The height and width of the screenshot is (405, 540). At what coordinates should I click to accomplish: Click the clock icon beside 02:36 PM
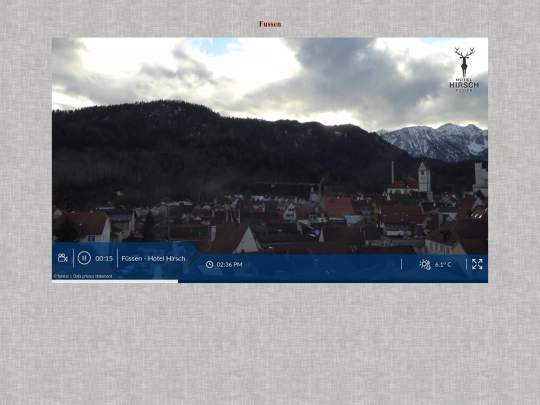(x=209, y=264)
